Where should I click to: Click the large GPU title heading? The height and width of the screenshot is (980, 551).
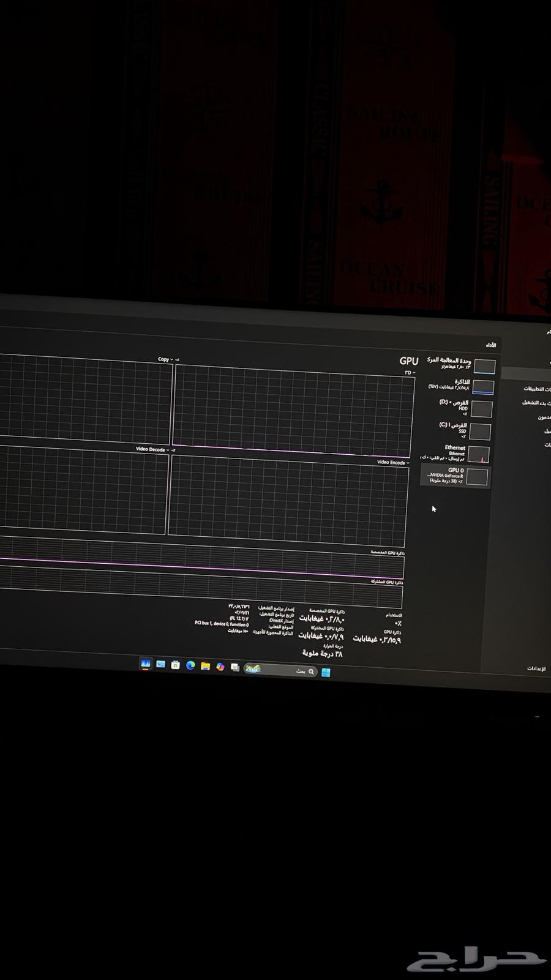409,361
